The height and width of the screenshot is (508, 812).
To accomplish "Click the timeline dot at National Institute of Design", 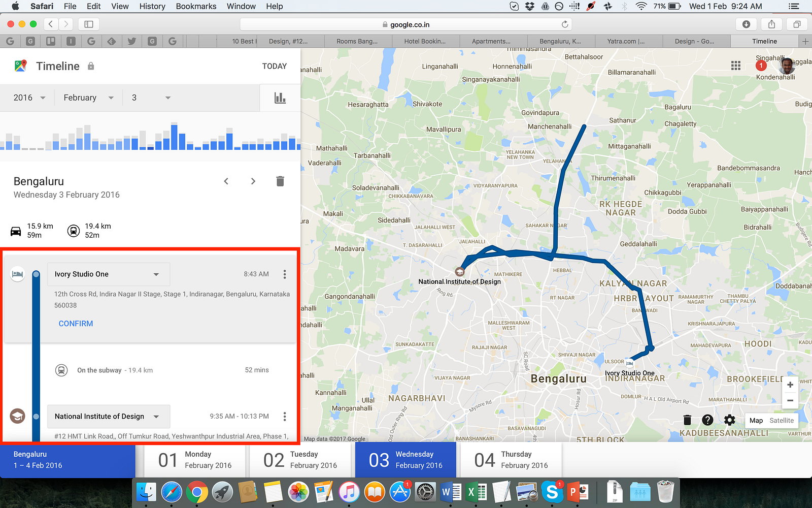I will 36,417.
